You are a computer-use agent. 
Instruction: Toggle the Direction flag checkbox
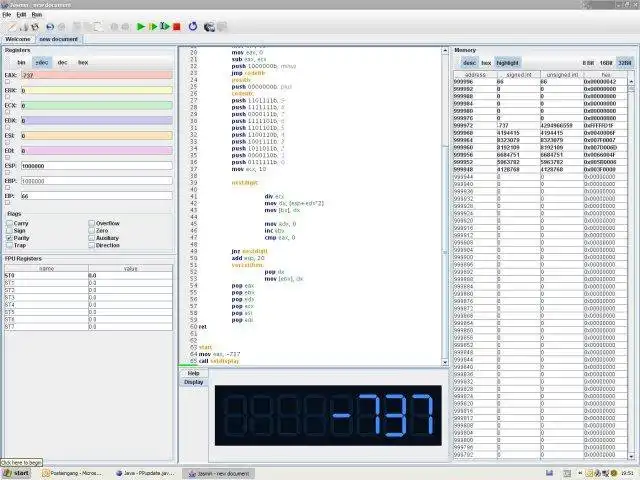click(91, 245)
